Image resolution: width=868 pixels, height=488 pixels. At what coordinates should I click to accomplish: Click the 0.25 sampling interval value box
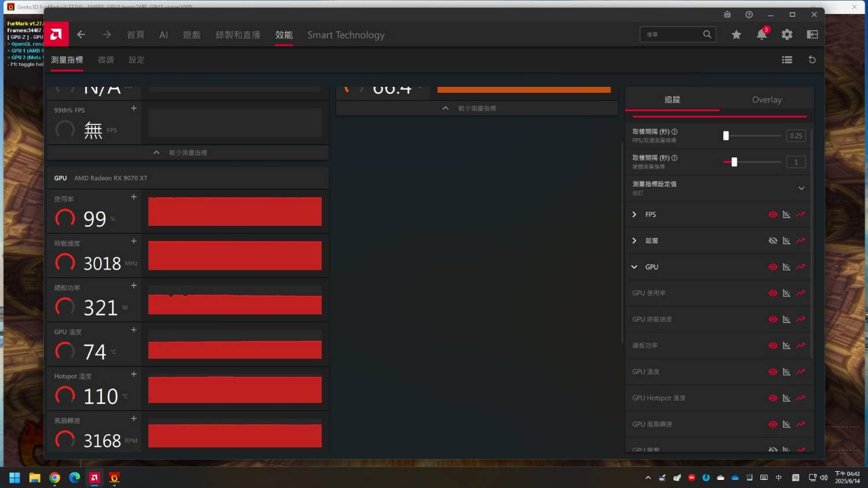(x=796, y=135)
